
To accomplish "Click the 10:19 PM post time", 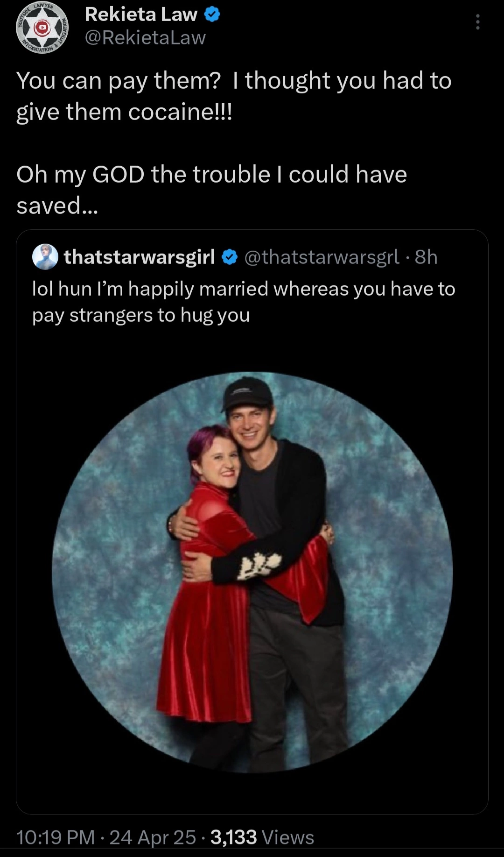I will pos(56,837).
